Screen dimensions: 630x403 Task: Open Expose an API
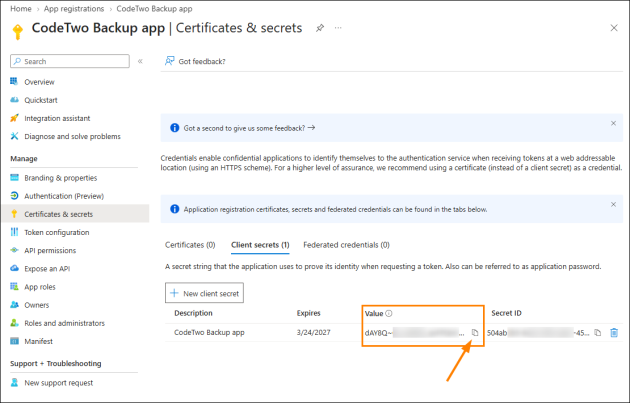(47, 268)
